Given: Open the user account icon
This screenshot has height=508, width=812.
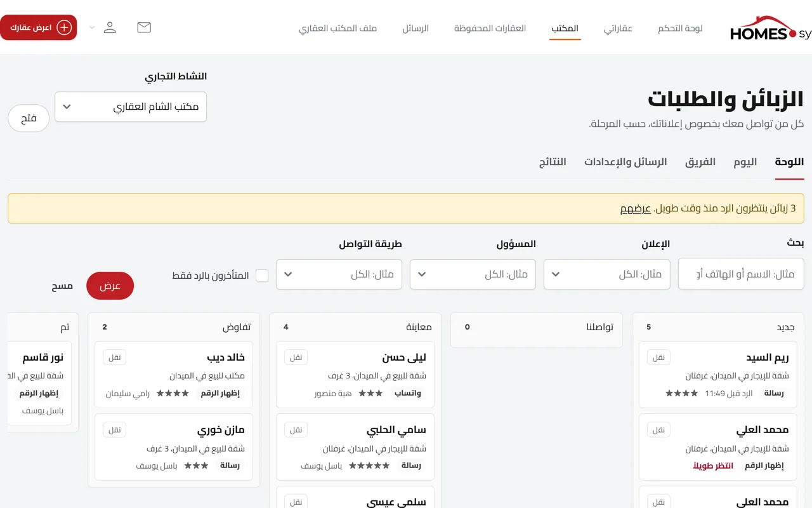Looking at the screenshot, I should (x=110, y=27).
